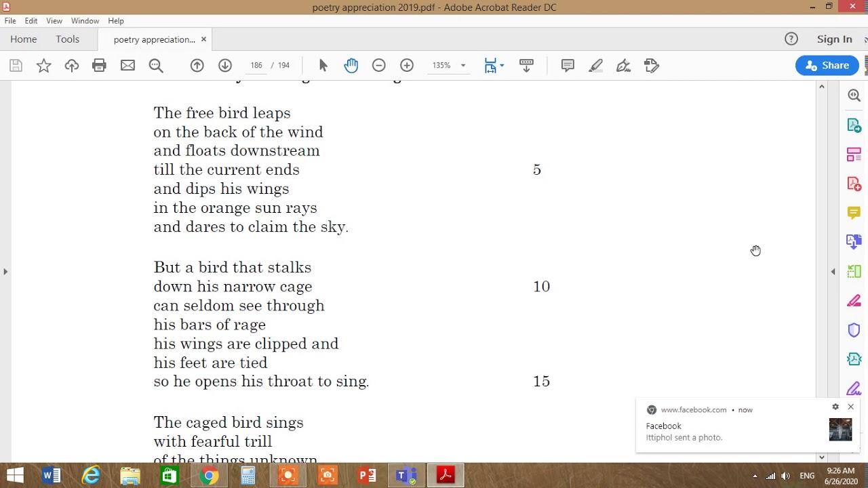The height and width of the screenshot is (488, 868).
Task: Zoom in with plus icon
Action: point(407,66)
